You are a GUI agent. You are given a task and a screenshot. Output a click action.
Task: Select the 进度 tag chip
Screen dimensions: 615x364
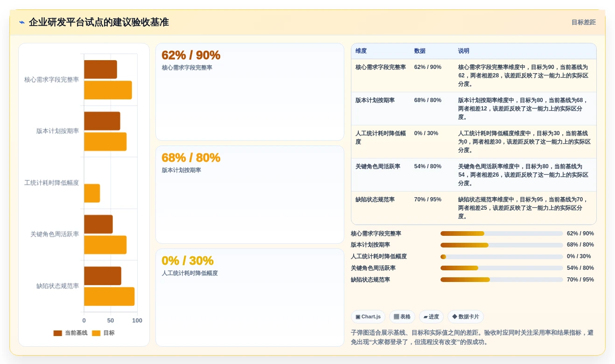(431, 316)
